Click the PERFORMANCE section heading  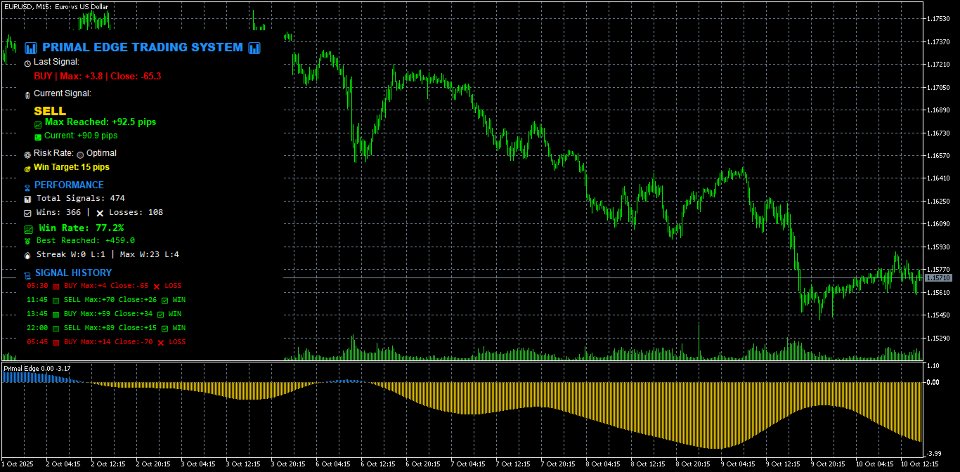(x=69, y=184)
